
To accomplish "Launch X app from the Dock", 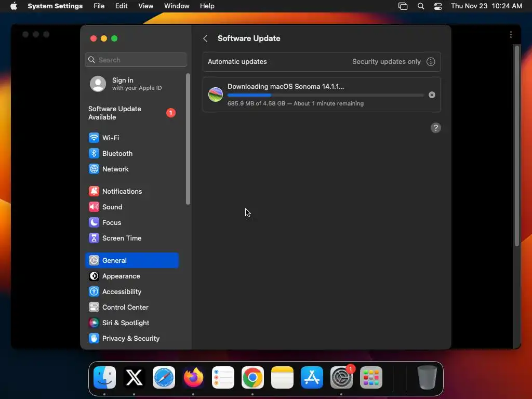I will click(134, 377).
